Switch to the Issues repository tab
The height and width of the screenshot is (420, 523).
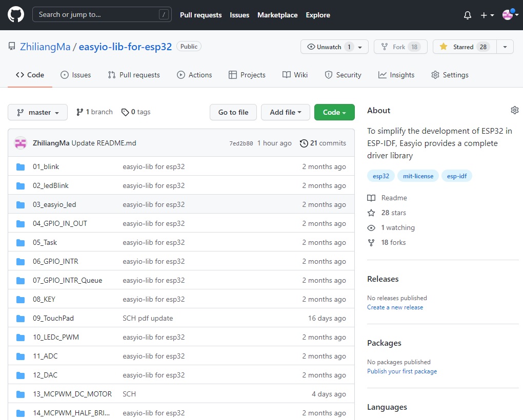pos(76,75)
